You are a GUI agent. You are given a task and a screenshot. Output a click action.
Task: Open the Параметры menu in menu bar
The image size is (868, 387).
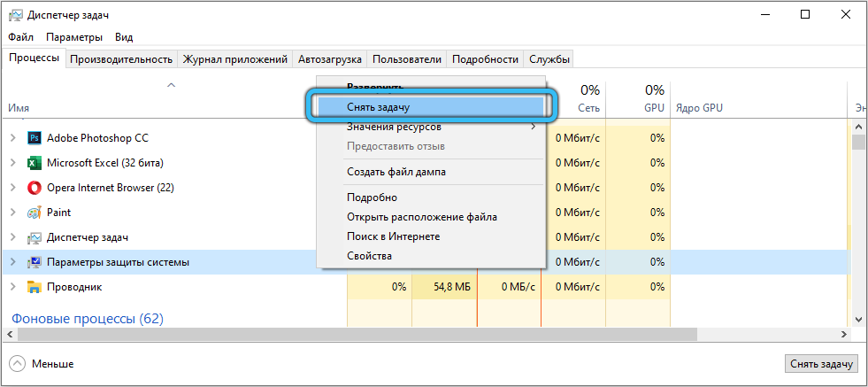point(74,37)
